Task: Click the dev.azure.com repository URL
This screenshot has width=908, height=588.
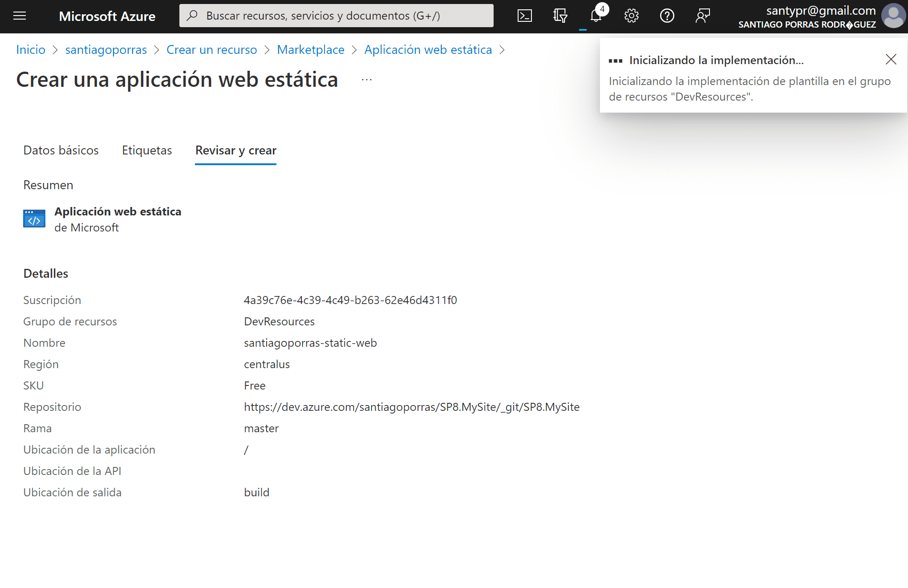Action: coord(412,407)
